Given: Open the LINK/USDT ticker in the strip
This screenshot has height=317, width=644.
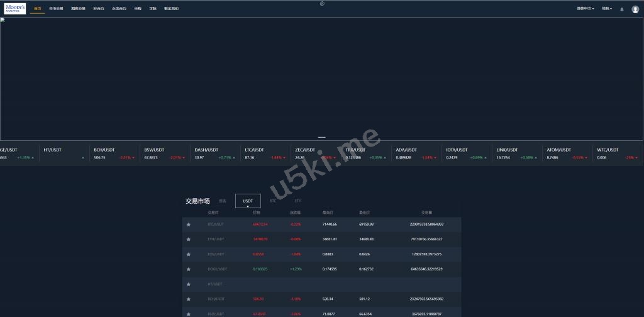Looking at the screenshot, I should tap(516, 153).
